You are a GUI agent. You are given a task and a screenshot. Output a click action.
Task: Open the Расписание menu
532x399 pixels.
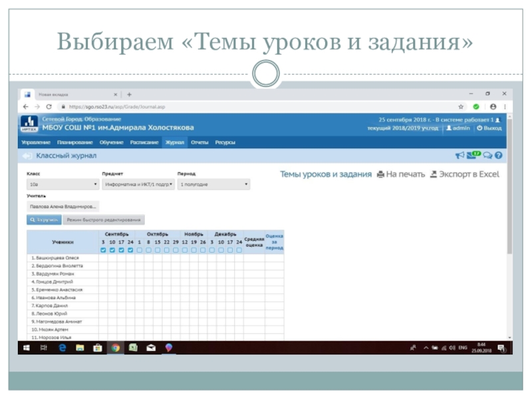pyautogui.click(x=144, y=142)
